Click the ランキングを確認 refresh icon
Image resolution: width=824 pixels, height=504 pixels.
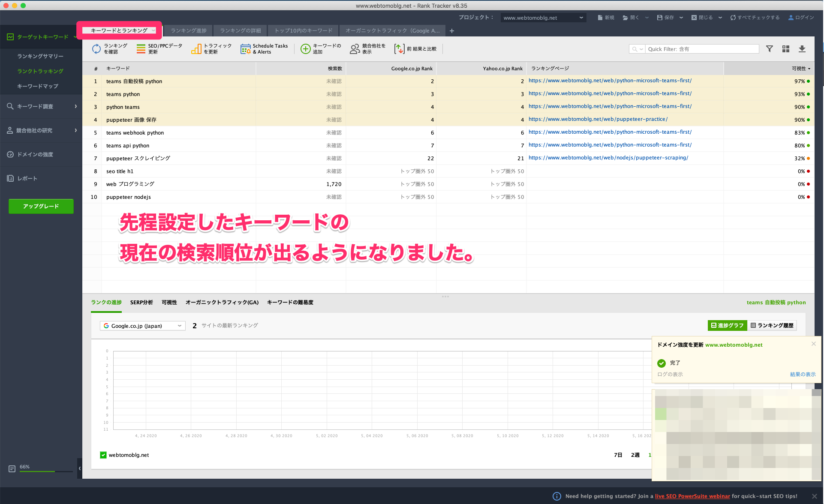[96, 49]
